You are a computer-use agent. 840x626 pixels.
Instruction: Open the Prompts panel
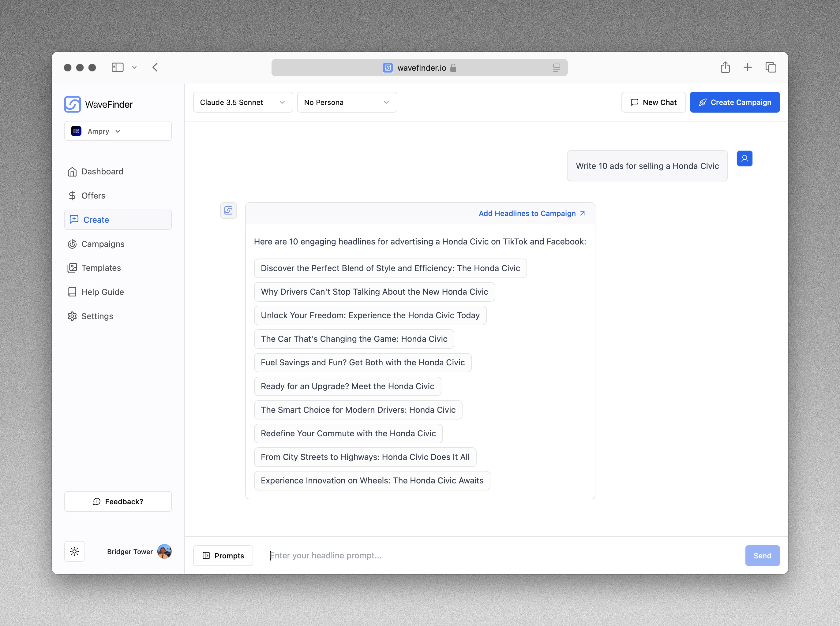click(x=223, y=556)
